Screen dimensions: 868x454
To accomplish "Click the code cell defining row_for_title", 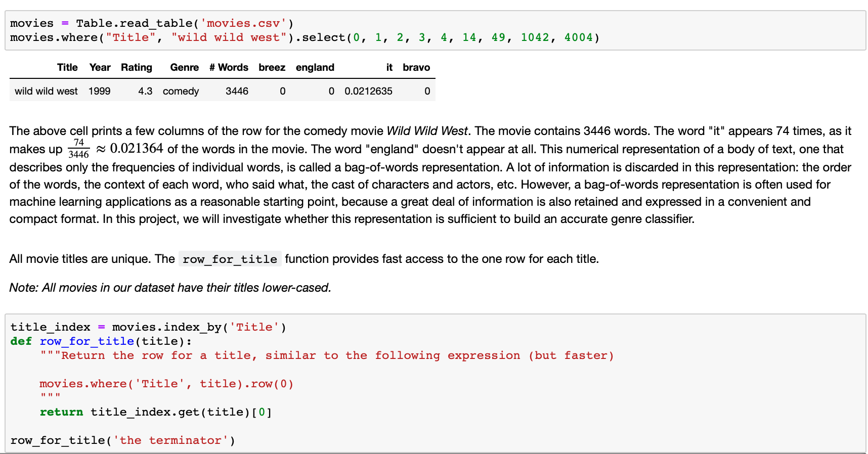I will coord(435,383).
